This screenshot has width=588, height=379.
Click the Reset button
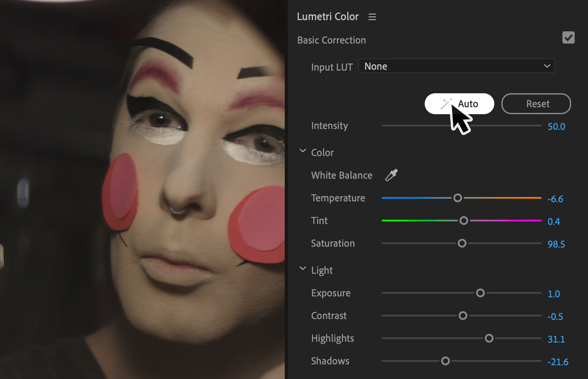click(x=536, y=104)
